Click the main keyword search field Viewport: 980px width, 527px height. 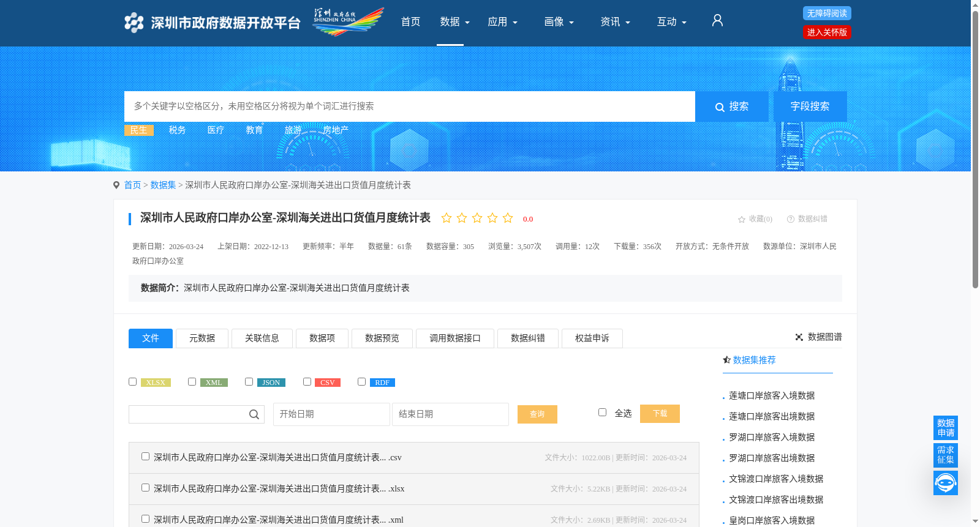tap(410, 107)
